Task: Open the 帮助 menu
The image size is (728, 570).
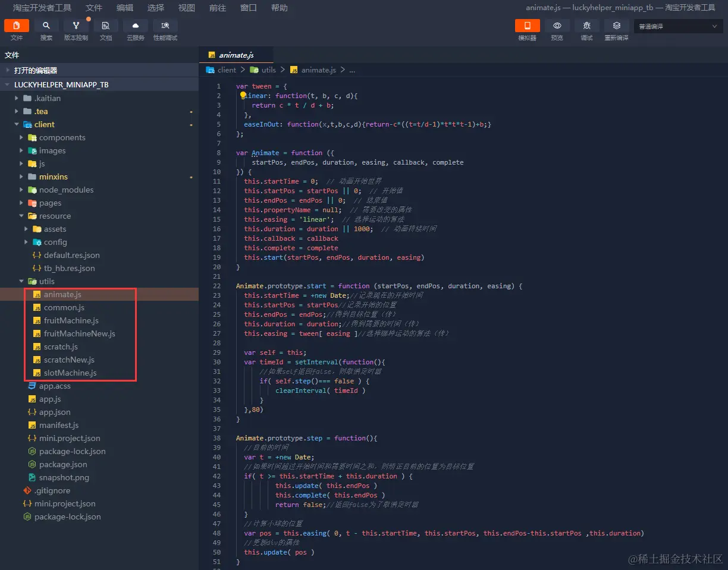Action: (280, 8)
